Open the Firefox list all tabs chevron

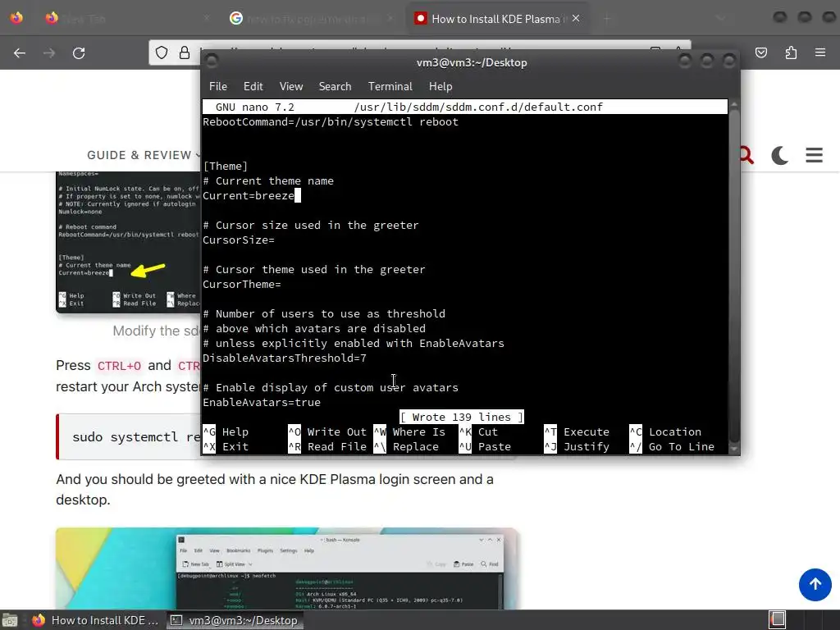coord(721,19)
